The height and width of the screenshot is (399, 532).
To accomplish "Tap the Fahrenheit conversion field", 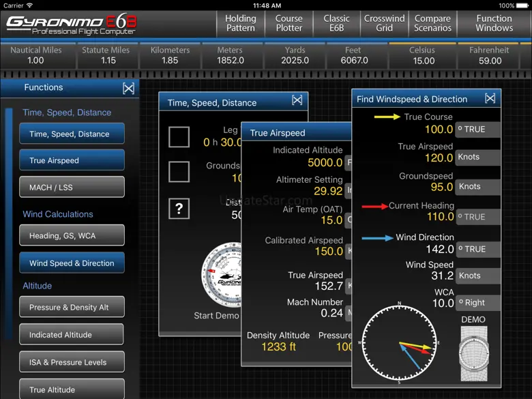I will point(490,56).
